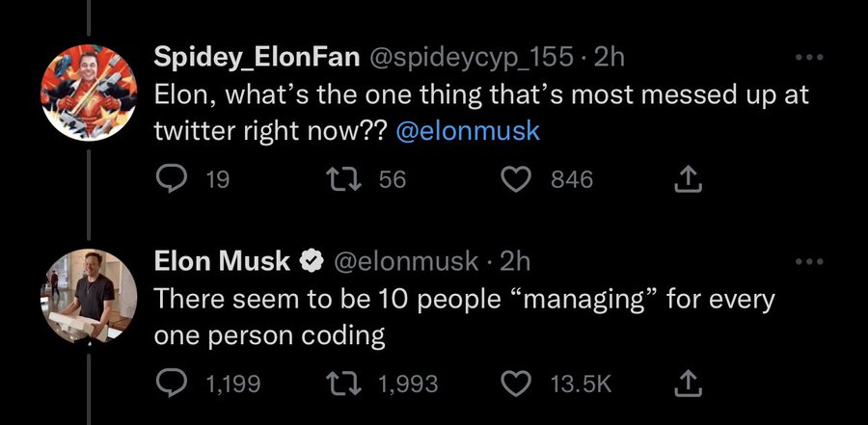Click the 2h timestamp on Spidey_ElonFan's tweet
The height and width of the screenshot is (425, 868).
[610, 58]
